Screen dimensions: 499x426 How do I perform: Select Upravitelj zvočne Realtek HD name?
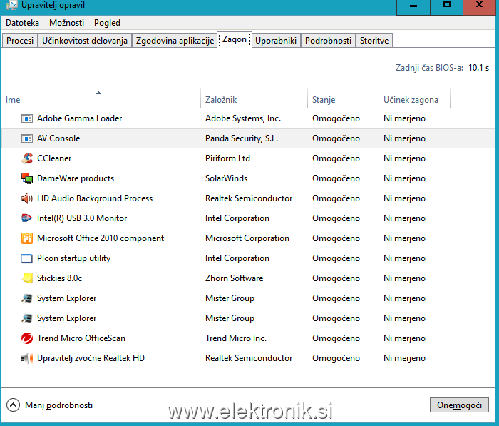(91, 358)
